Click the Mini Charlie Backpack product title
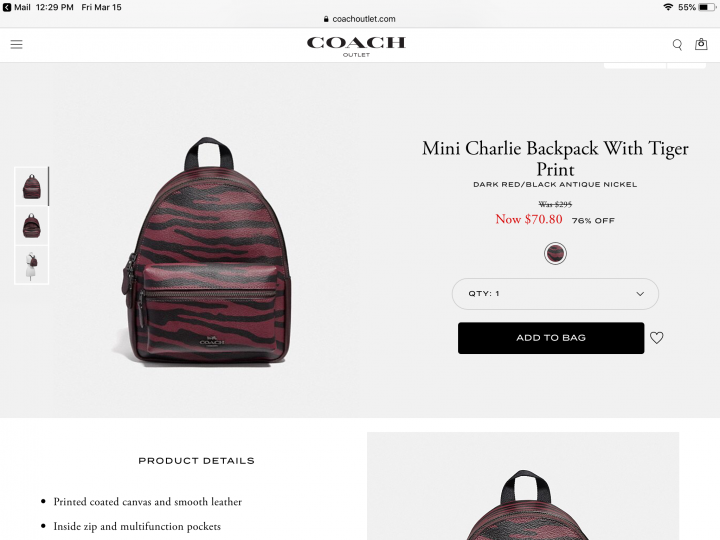The image size is (720, 540). point(555,158)
